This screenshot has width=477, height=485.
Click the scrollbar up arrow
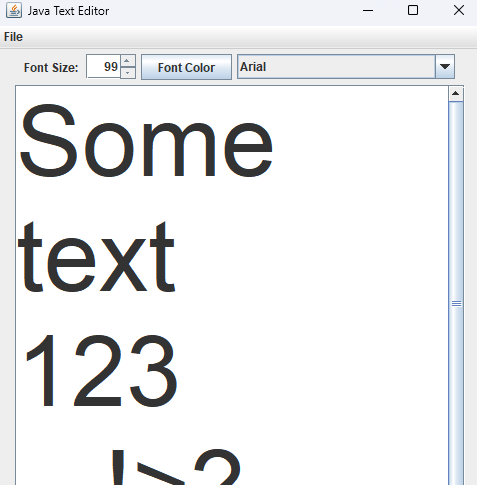[x=456, y=94]
